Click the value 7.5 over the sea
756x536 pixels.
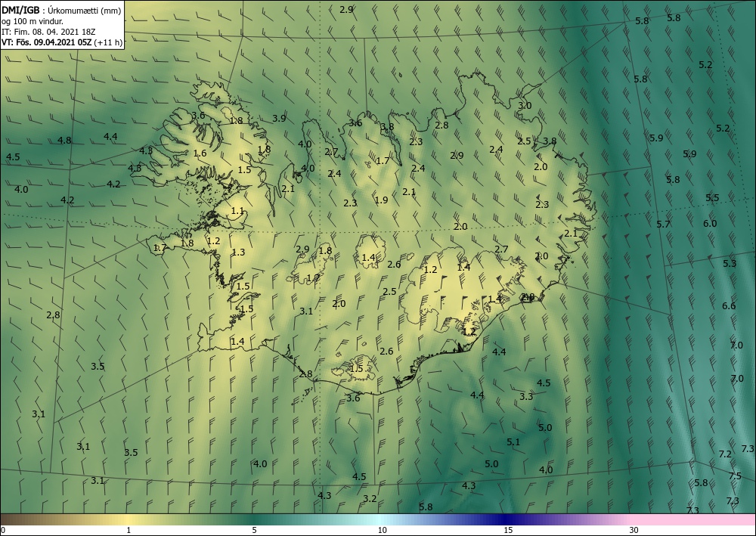pyautogui.click(x=735, y=476)
